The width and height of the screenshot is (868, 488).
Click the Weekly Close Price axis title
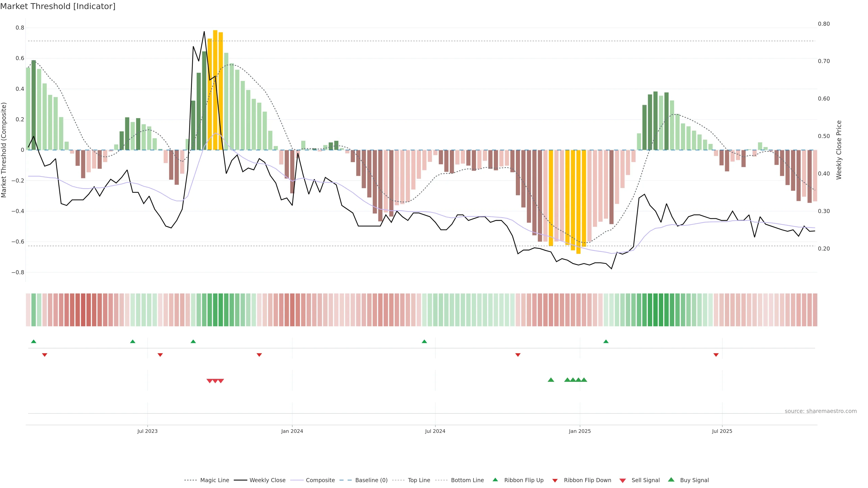coord(839,150)
